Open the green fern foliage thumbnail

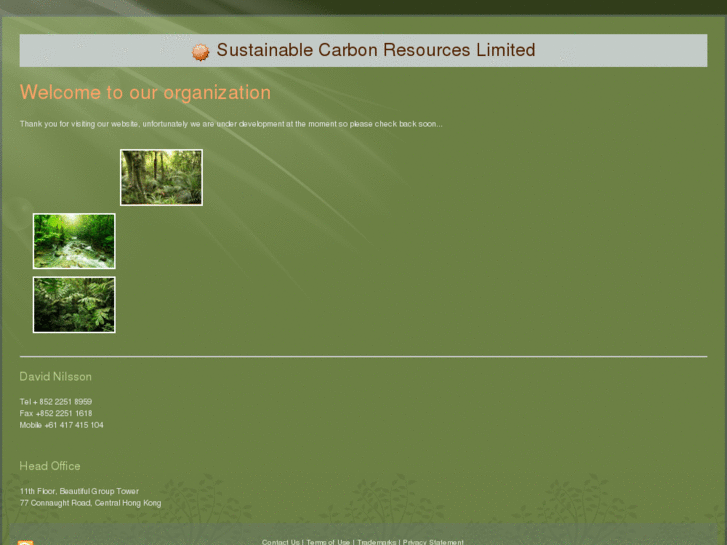tap(74, 305)
